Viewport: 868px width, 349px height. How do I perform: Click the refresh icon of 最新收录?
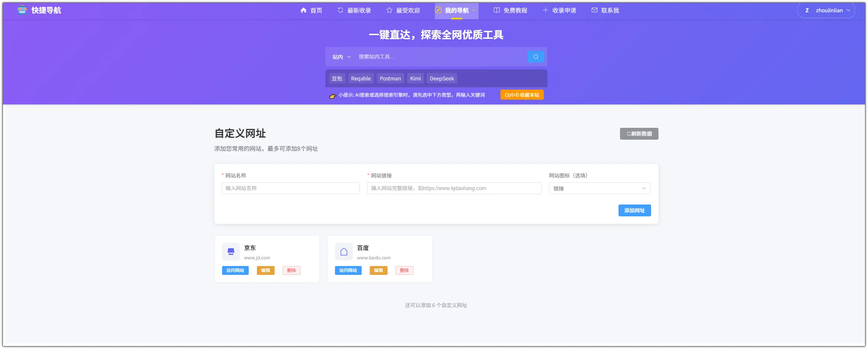pyautogui.click(x=340, y=10)
